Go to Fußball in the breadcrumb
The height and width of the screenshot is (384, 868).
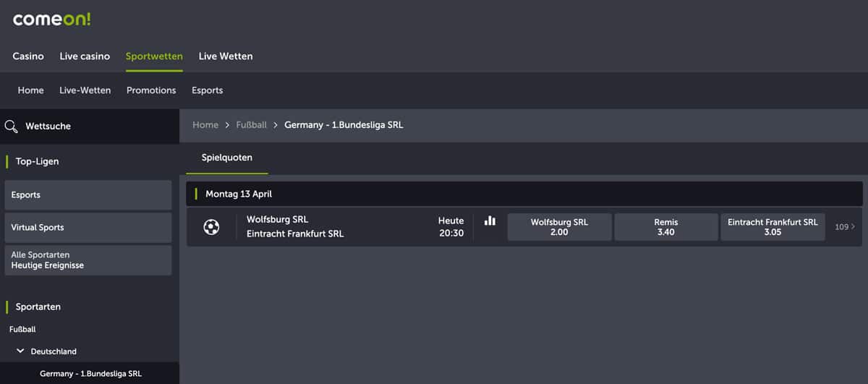tap(252, 125)
